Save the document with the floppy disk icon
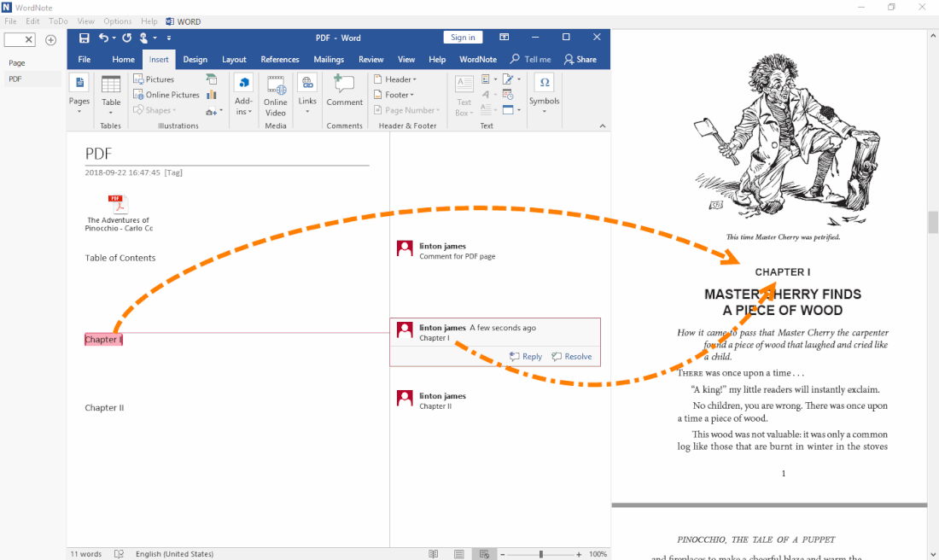This screenshot has height=560, width=939. 84,38
